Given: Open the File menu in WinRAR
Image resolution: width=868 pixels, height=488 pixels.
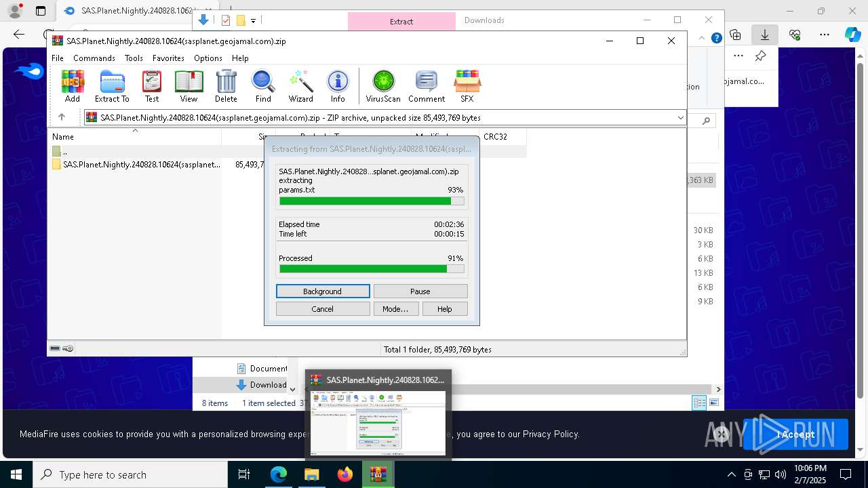Looking at the screenshot, I should click(58, 58).
